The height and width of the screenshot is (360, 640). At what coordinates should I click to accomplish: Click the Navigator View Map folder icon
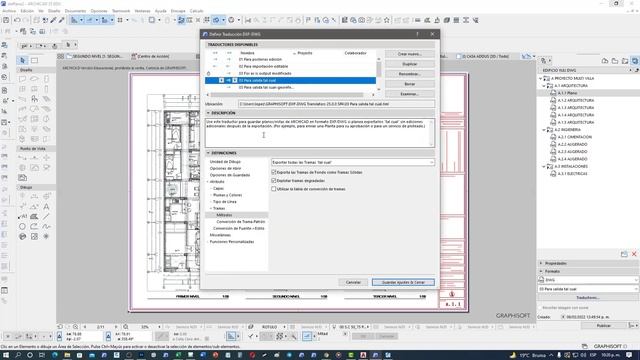615,61
